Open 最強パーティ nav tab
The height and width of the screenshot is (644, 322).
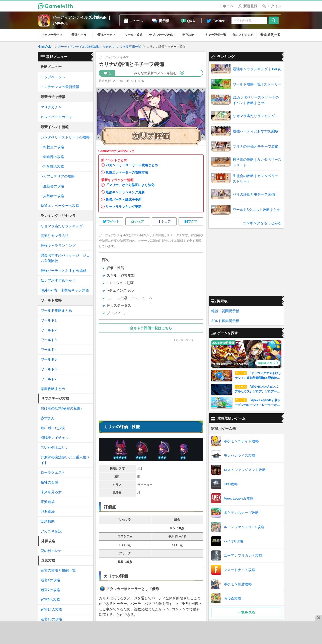click(x=106, y=35)
